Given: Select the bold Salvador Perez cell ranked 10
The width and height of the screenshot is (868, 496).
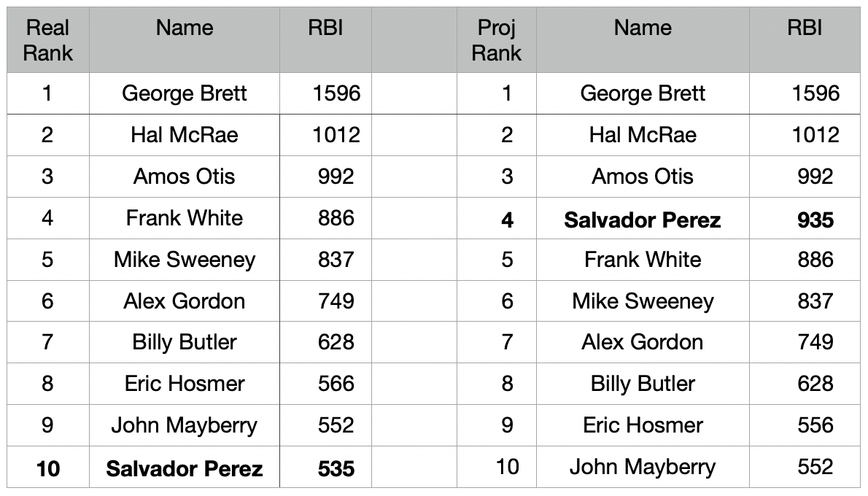Looking at the screenshot, I should tap(185, 468).
